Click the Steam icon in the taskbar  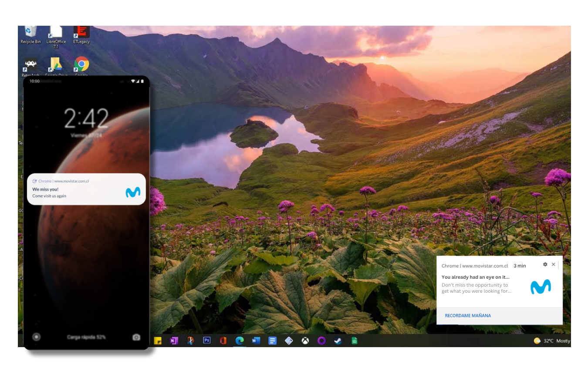pyautogui.click(x=338, y=341)
